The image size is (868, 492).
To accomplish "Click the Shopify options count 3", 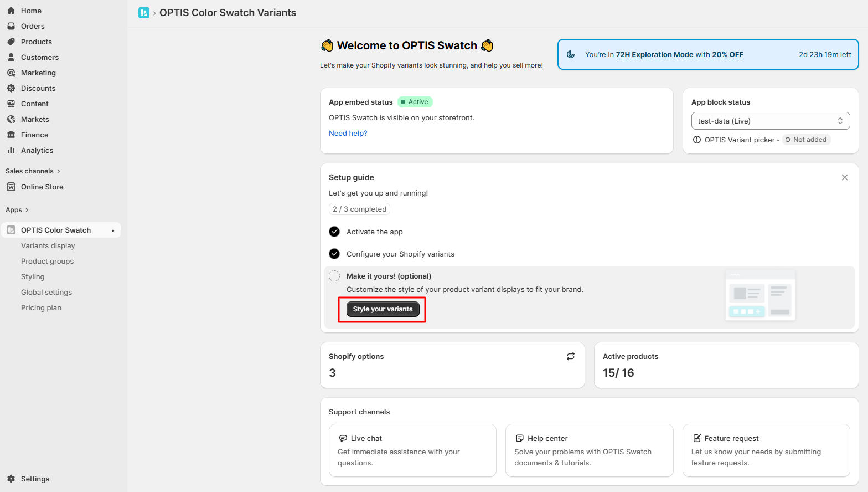I will tap(332, 373).
